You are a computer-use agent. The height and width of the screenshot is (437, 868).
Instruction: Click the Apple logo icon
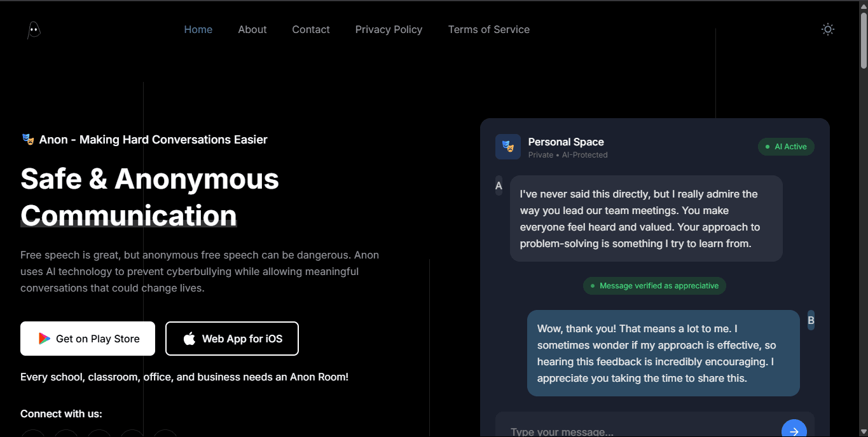pos(189,339)
